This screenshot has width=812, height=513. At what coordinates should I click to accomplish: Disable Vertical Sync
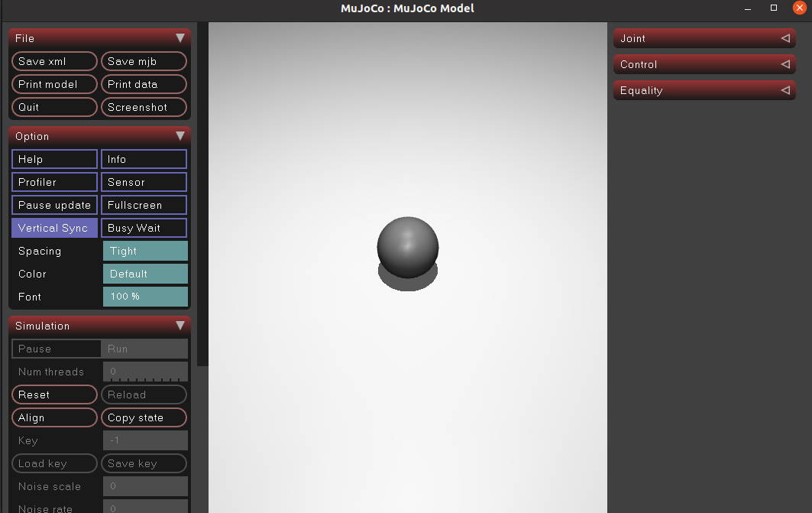coord(54,228)
